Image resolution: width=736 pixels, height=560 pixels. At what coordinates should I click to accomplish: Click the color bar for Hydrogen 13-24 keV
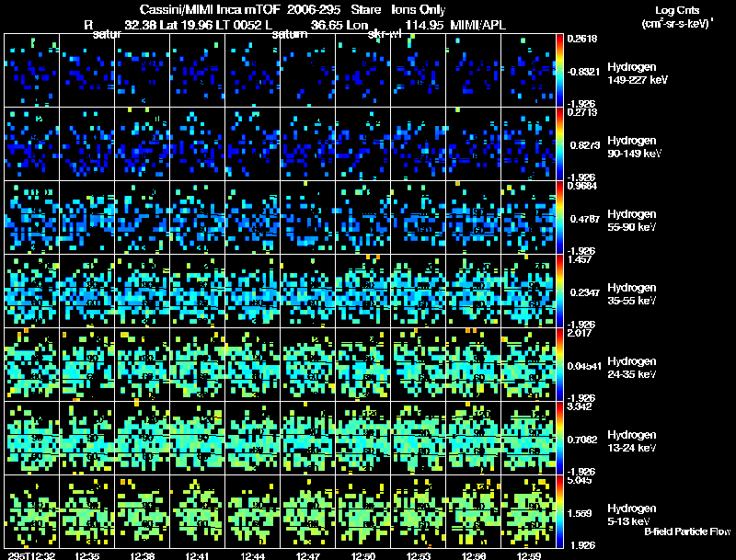561,438
